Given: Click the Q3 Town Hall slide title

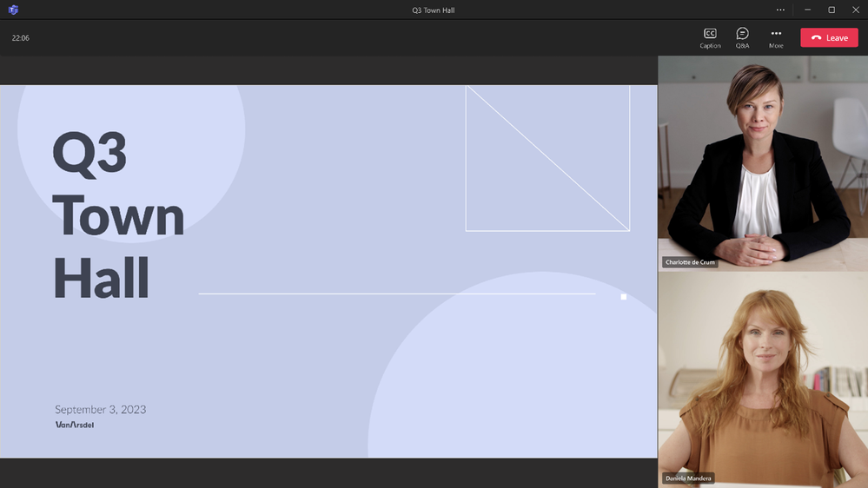Looking at the screenshot, I should click(x=118, y=215).
